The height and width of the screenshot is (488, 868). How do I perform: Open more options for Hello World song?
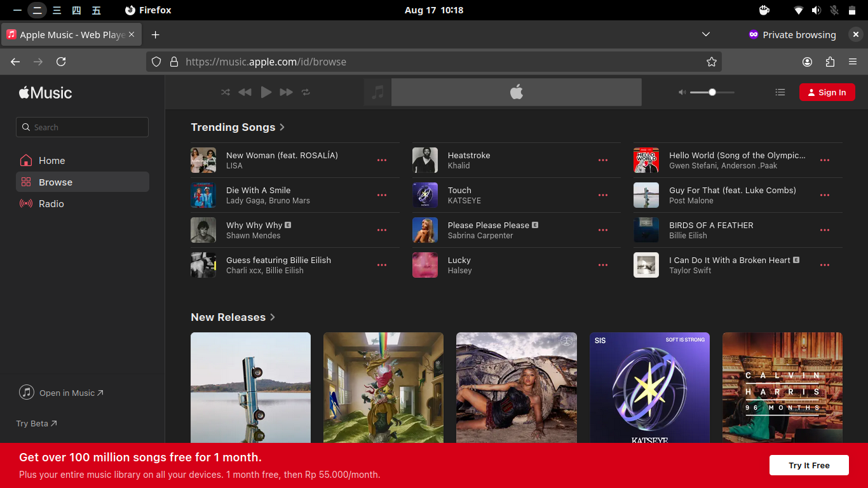(x=825, y=160)
